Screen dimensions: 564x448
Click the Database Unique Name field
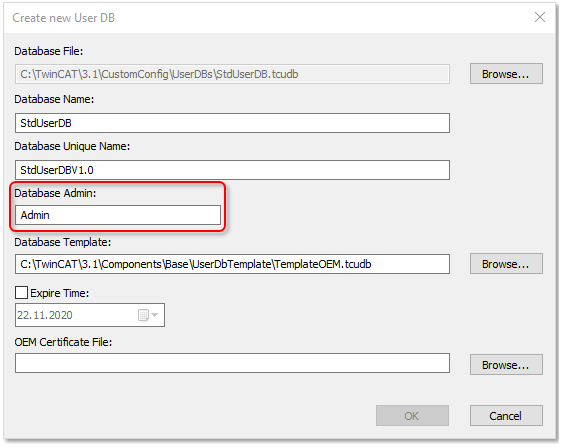pyautogui.click(x=232, y=170)
